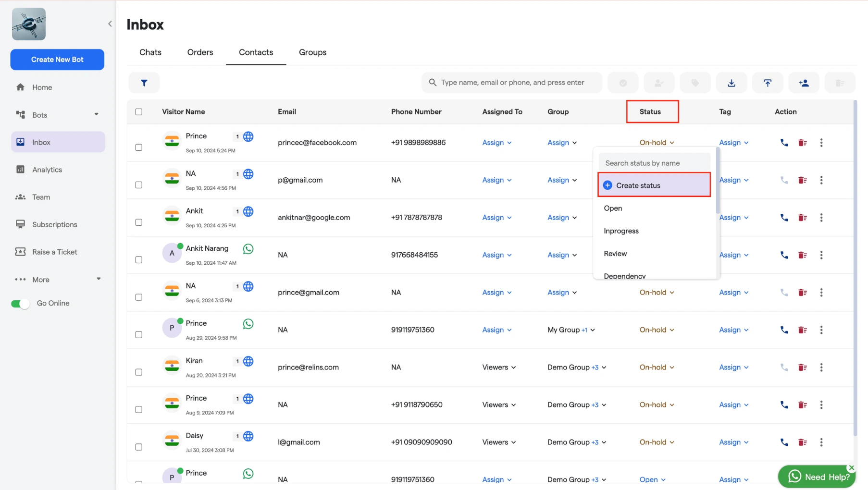Call Ankit Narang using the phone icon

pyautogui.click(x=784, y=255)
